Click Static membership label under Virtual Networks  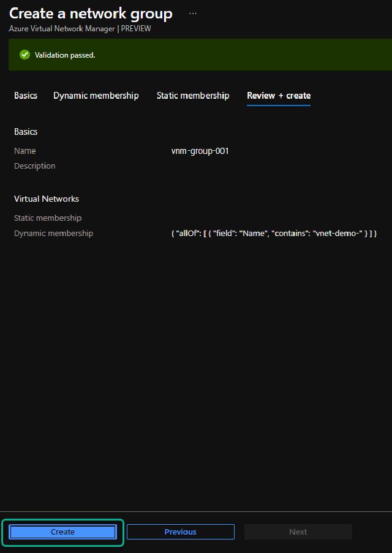tap(48, 218)
